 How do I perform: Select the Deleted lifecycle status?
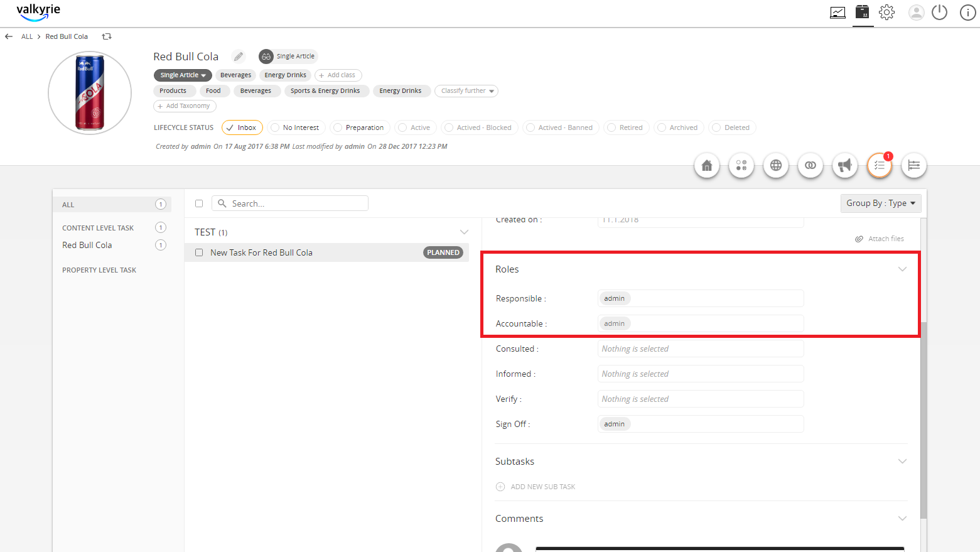pos(732,127)
